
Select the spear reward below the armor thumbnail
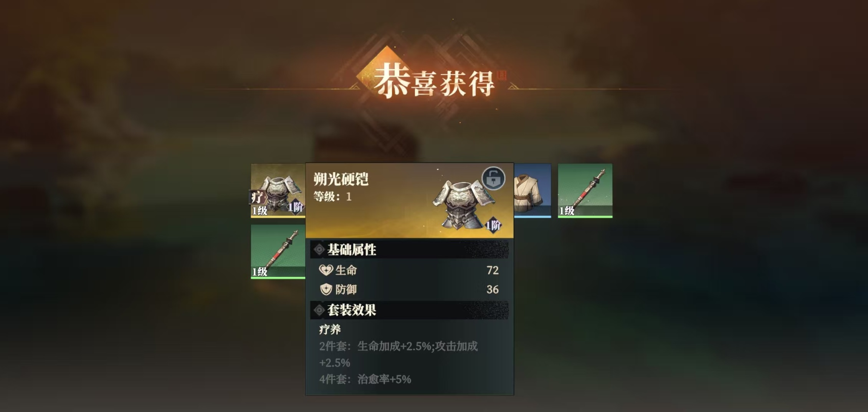(x=278, y=252)
